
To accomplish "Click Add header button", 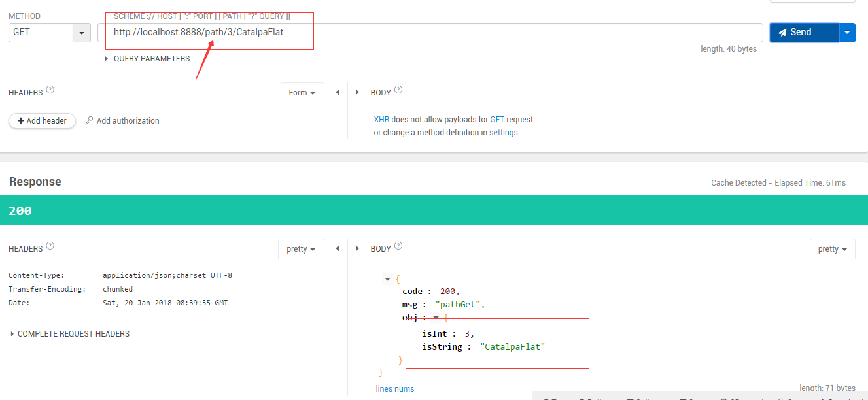I will coord(42,121).
